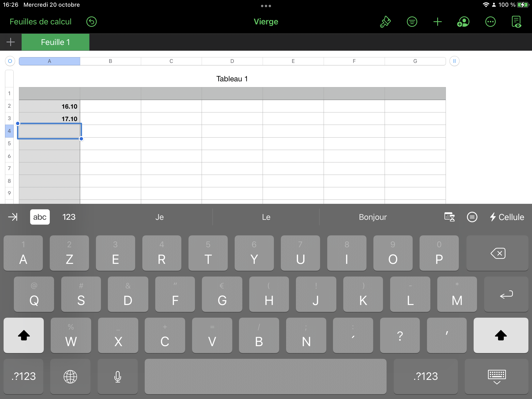The height and width of the screenshot is (399, 532).
Task: Open the collaborate add-person icon
Action: (463, 22)
